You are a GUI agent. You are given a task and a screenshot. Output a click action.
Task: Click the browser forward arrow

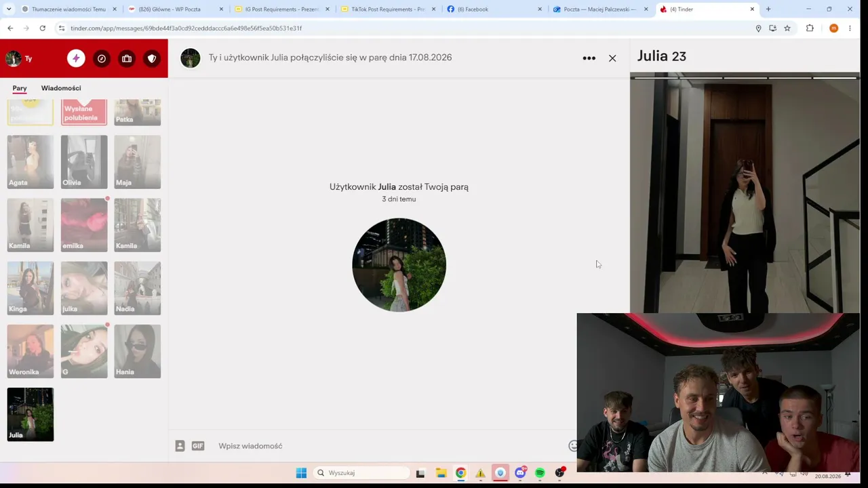point(26,28)
